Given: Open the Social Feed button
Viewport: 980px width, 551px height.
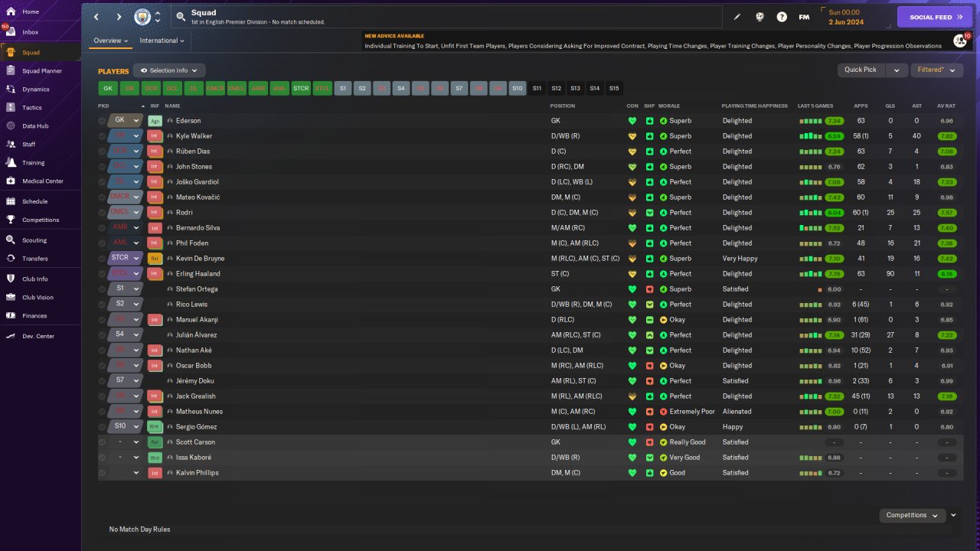Looking at the screenshot, I should (x=934, y=17).
